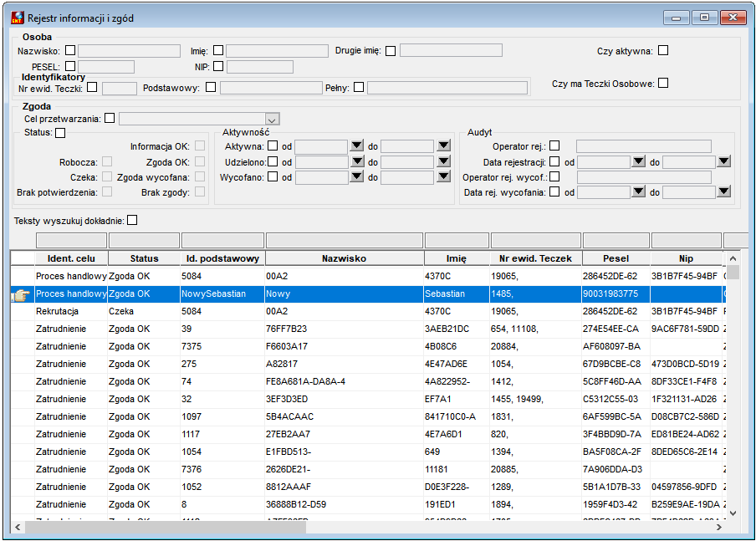Screen dimensions: 756x541
Task: Click the Pełny identifier input field
Action: coord(447,88)
